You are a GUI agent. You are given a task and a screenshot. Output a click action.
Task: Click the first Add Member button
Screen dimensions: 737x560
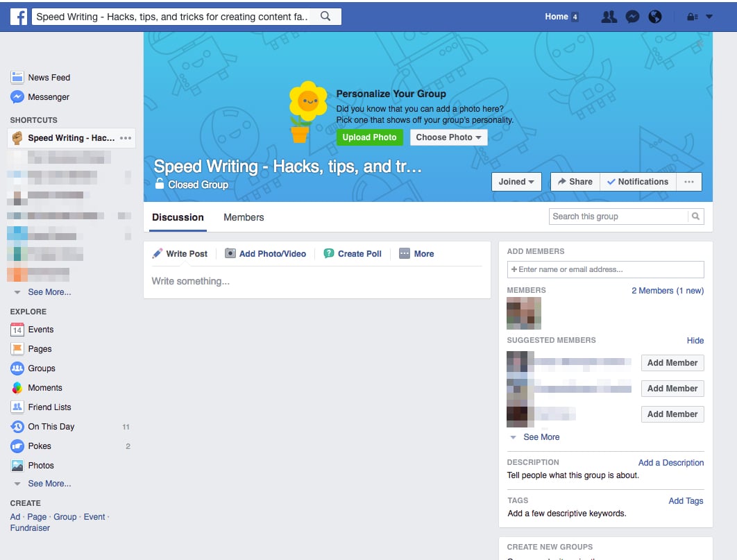672,363
